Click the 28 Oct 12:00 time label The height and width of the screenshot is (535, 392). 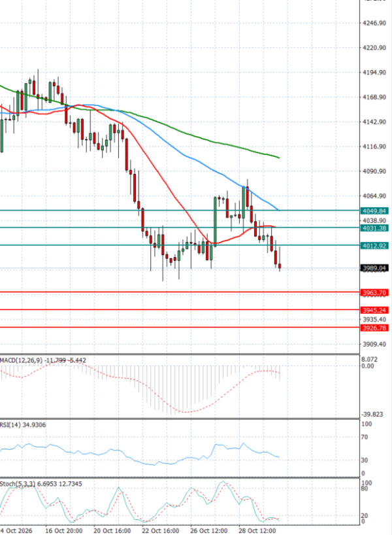tap(257, 531)
